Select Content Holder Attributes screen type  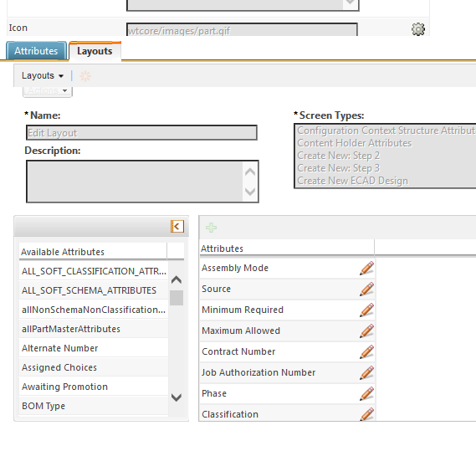(354, 143)
